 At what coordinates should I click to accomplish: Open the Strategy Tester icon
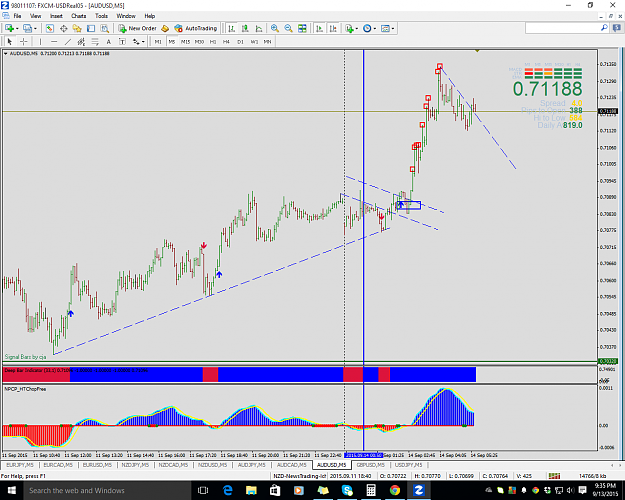coord(104,28)
